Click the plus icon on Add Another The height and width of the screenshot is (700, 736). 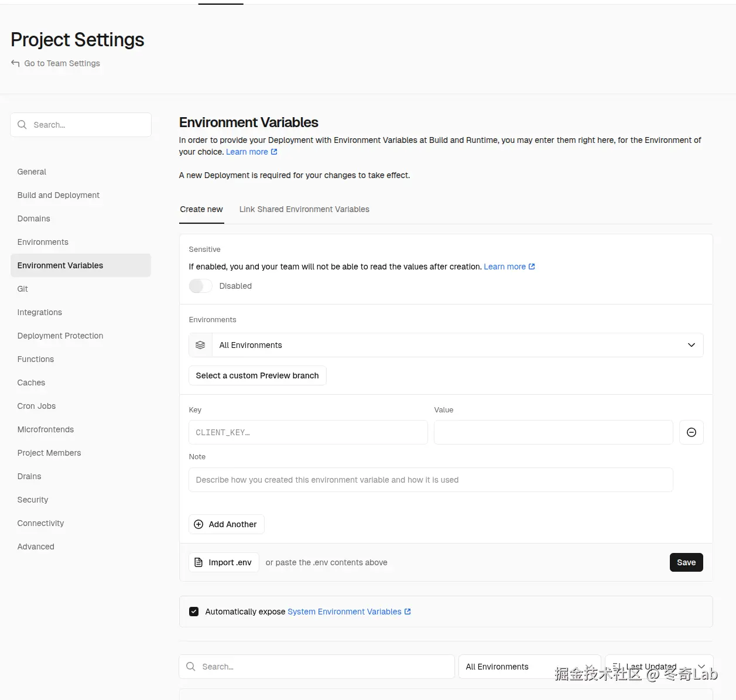pos(198,524)
